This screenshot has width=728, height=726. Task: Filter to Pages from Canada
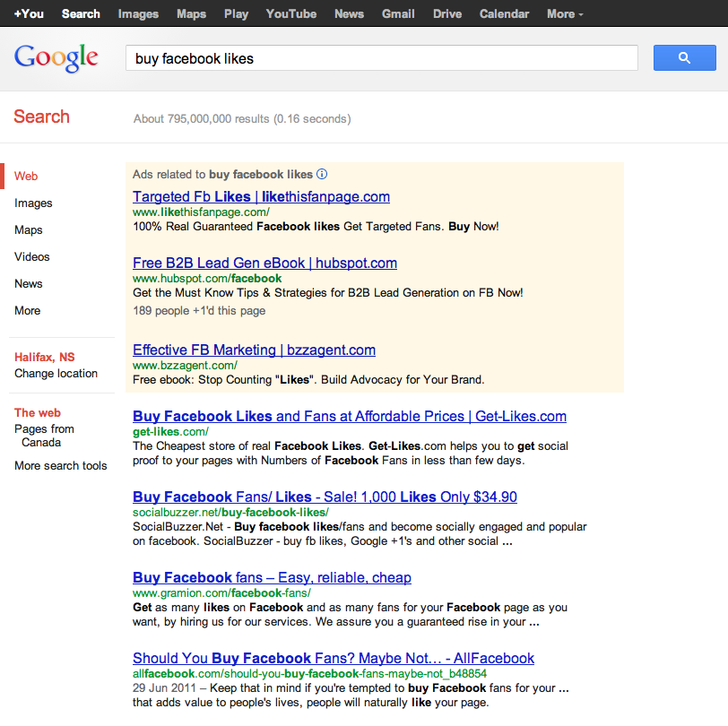point(44,436)
